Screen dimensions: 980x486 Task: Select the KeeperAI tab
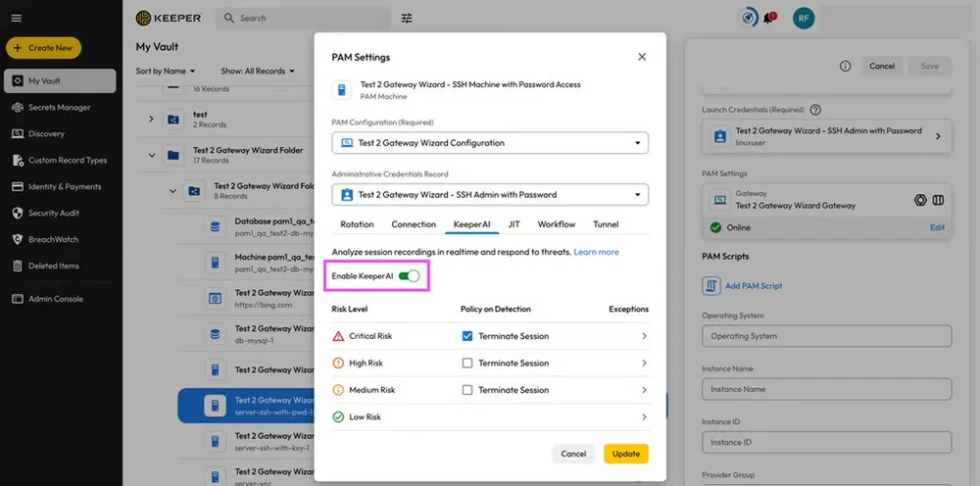point(472,224)
